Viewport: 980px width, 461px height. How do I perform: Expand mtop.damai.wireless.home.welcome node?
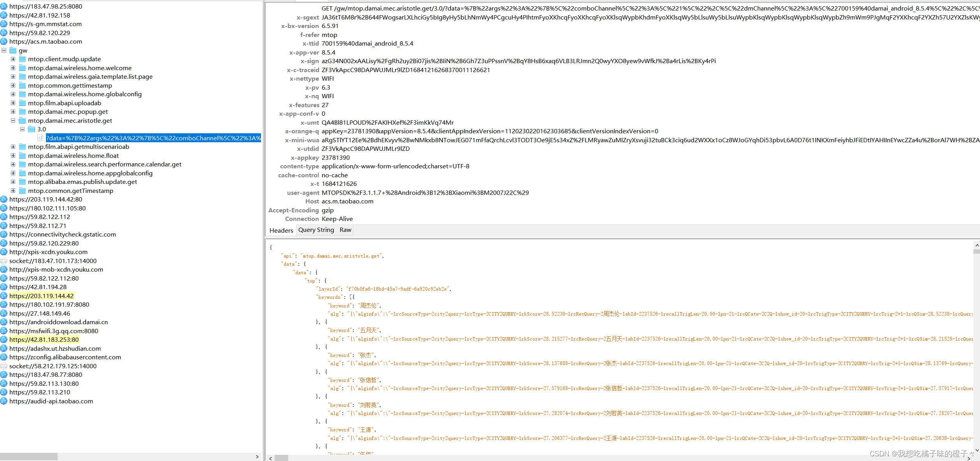click(x=13, y=68)
